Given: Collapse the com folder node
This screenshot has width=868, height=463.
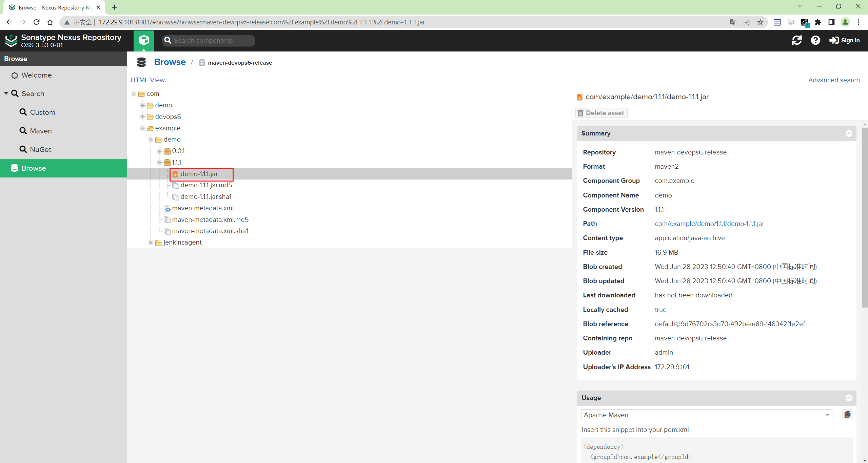Looking at the screenshot, I should [134, 94].
